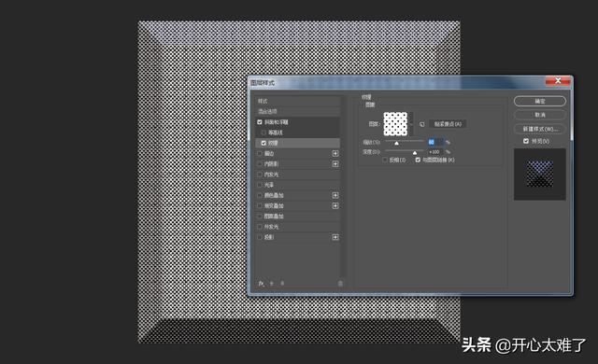This screenshot has height=364, width=598.
Task: Click the move effect up arrow icon
Action: 272,284
